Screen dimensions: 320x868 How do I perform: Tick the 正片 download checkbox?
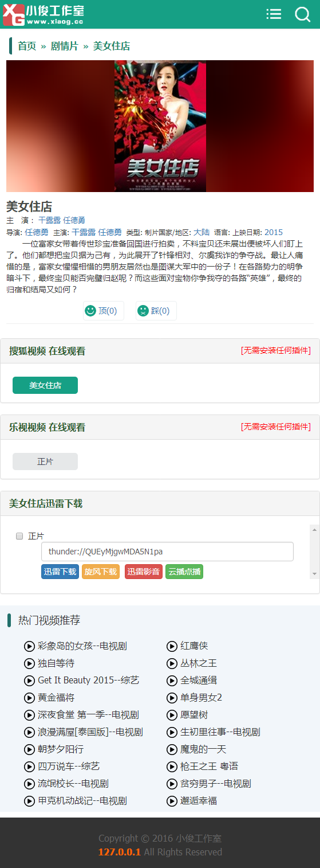click(x=19, y=536)
